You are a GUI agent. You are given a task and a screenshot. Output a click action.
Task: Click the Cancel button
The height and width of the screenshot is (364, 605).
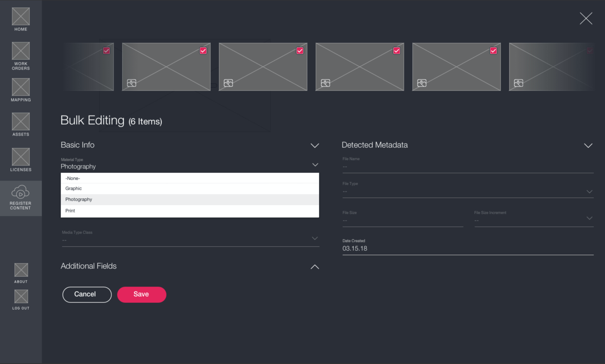point(87,294)
